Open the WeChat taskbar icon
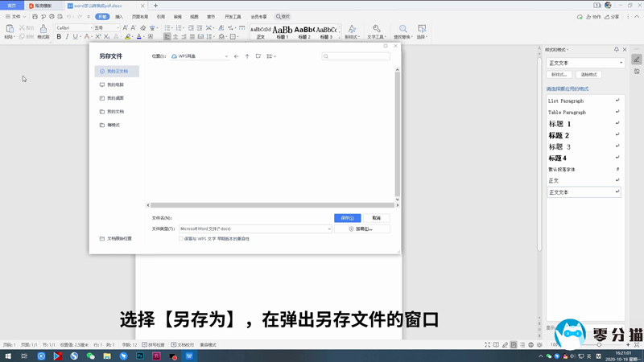Screen dimensions: 644x362 click(x=90, y=356)
